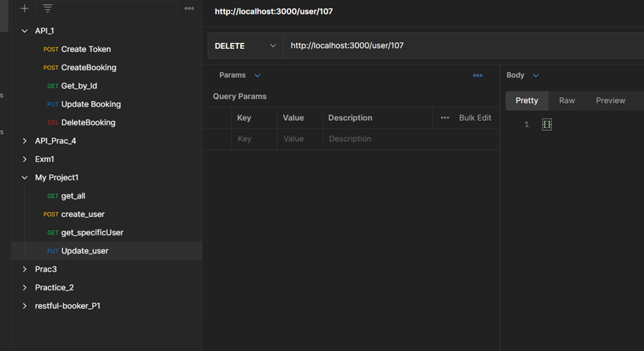Viewport: 644px width, 351px height.
Task: Click the Key column header
Action: click(x=244, y=117)
